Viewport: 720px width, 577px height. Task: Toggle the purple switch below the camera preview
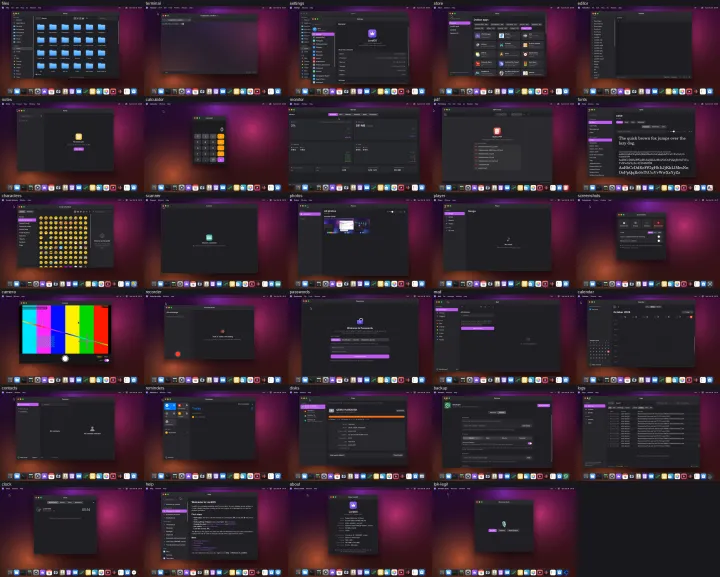click(107, 360)
